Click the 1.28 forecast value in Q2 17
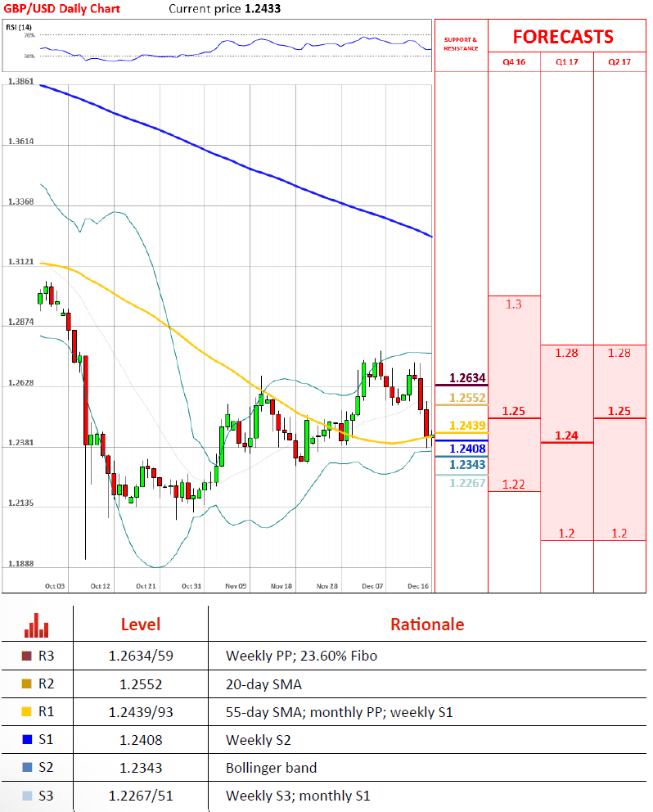This screenshot has width=653, height=812. [619, 353]
